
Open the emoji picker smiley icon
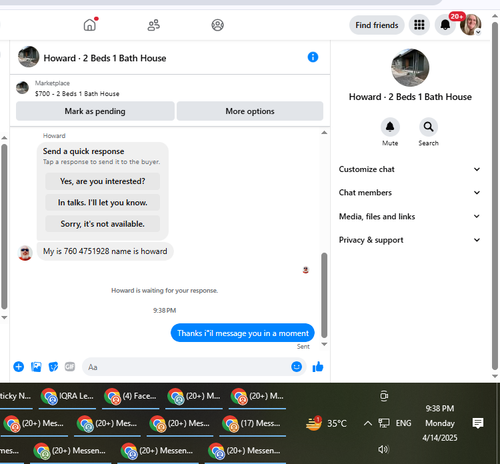click(x=296, y=367)
